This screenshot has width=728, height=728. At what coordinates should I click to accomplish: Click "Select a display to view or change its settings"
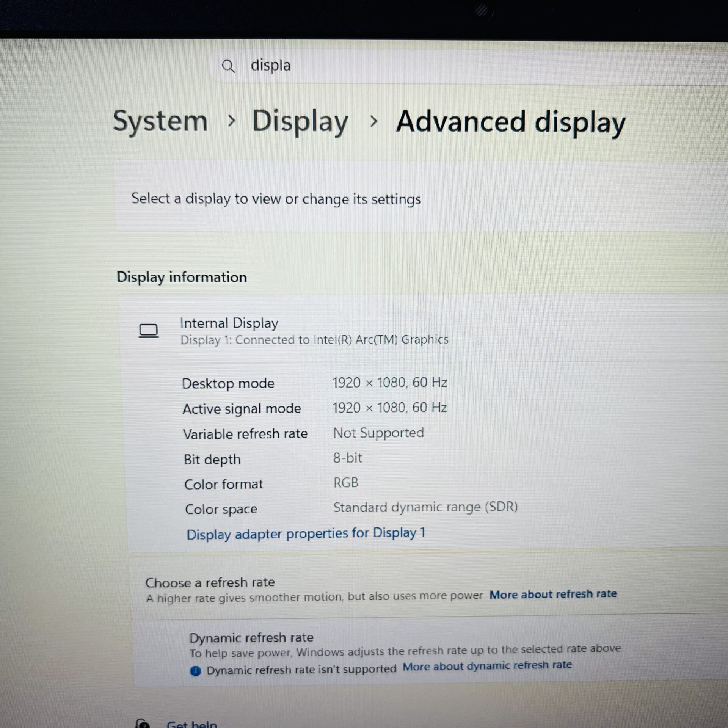point(276,199)
